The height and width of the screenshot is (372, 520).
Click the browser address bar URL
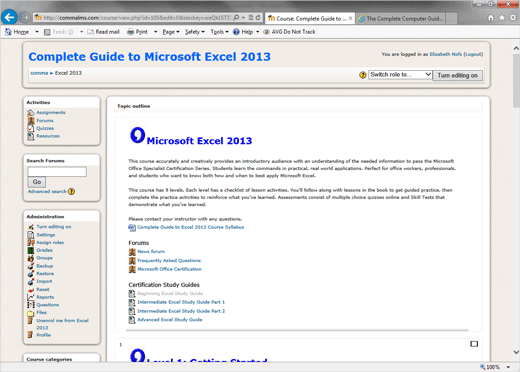137,18
